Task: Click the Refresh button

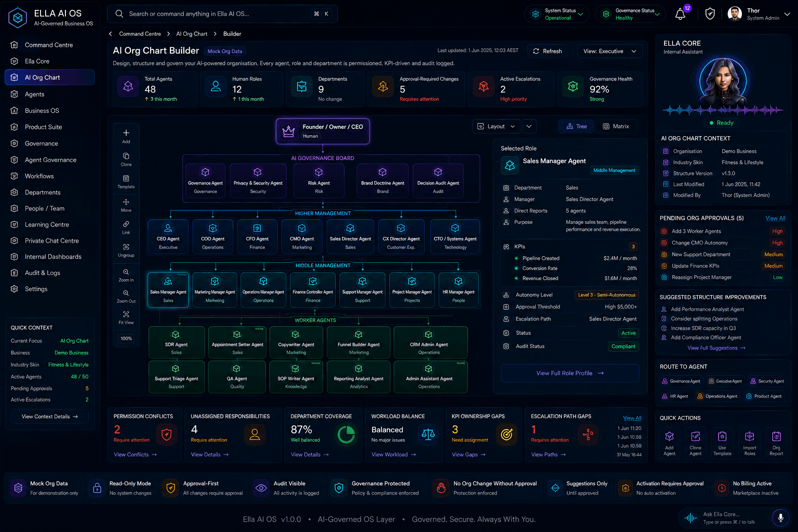Action: pos(548,51)
